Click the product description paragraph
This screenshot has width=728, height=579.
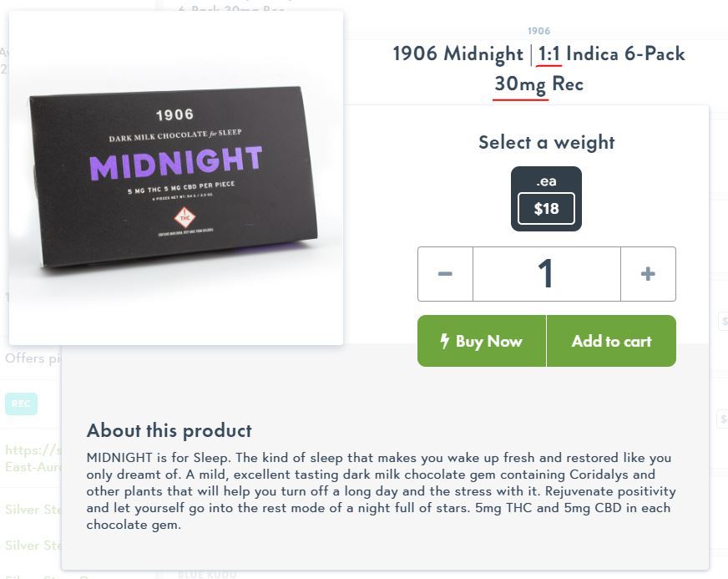tap(381, 491)
